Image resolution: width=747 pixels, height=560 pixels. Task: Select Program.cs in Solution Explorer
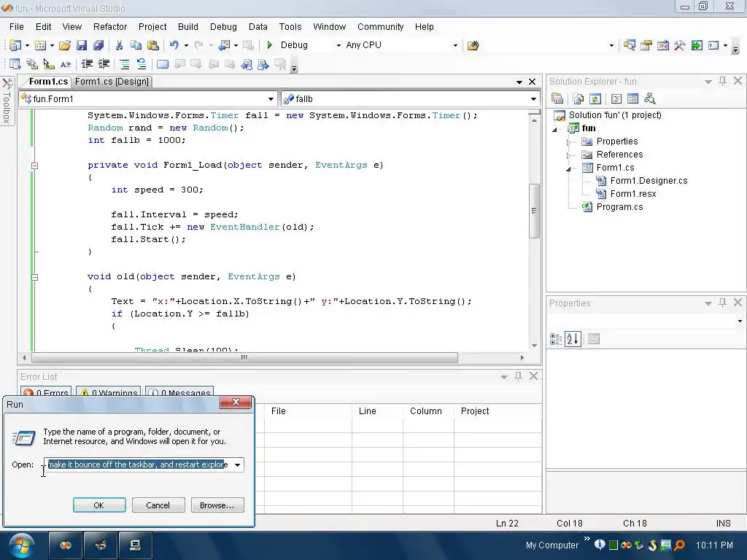tap(619, 207)
